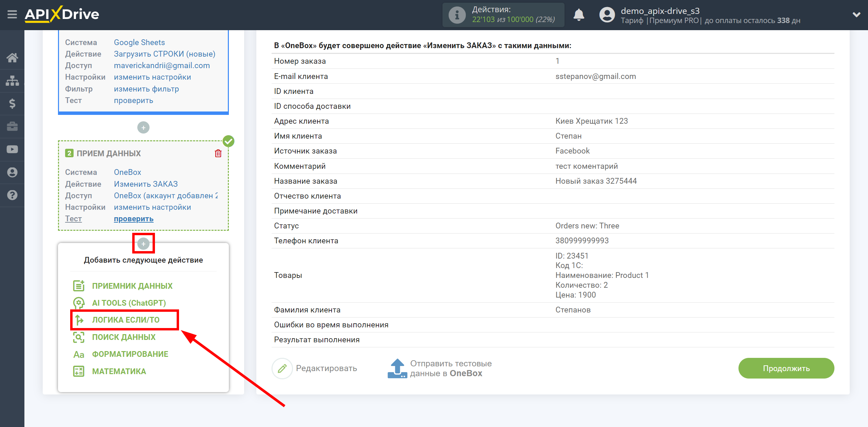This screenshot has width=868, height=427.
Task: Click Редактировать link
Action: (x=326, y=368)
